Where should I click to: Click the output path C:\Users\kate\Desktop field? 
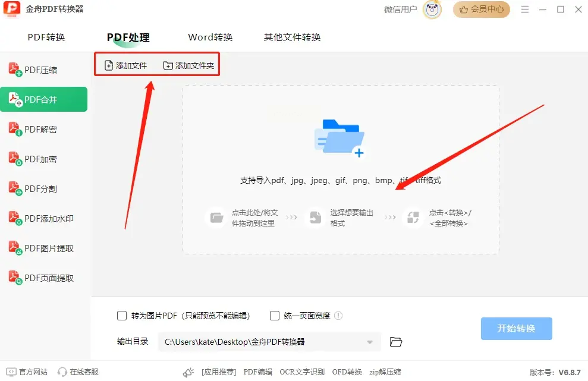tap(269, 342)
